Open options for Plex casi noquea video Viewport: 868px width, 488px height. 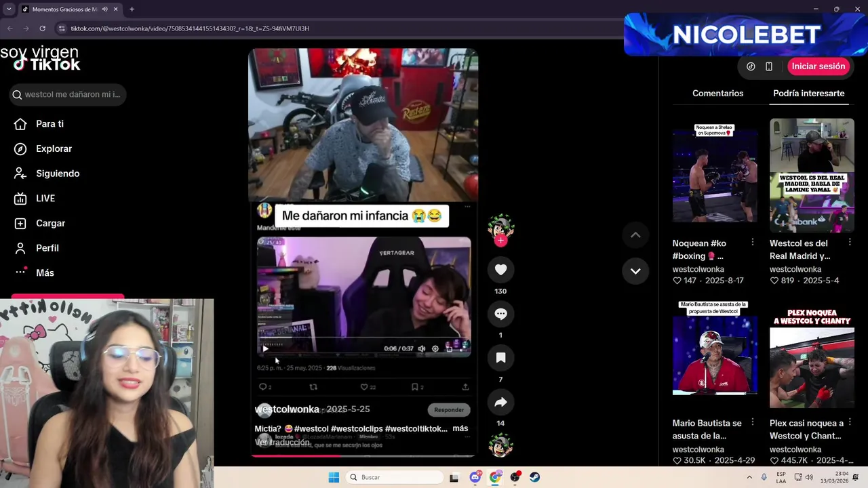(850, 422)
